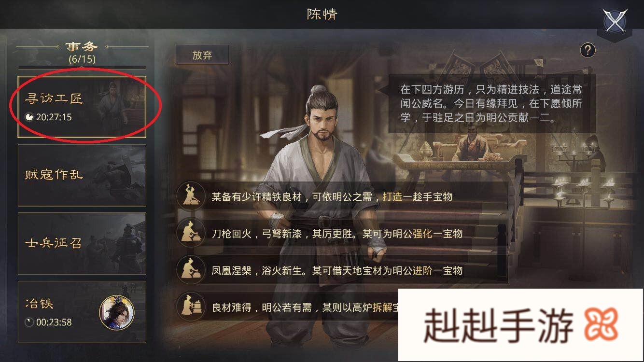Open the 冶铁 task entry
Viewport: 644px width, 362px height.
[x=82, y=312]
